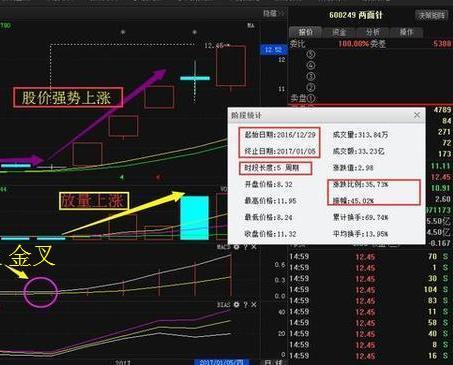Switch to the 报价 quote tab
The image size is (453, 365).
[305, 32]
